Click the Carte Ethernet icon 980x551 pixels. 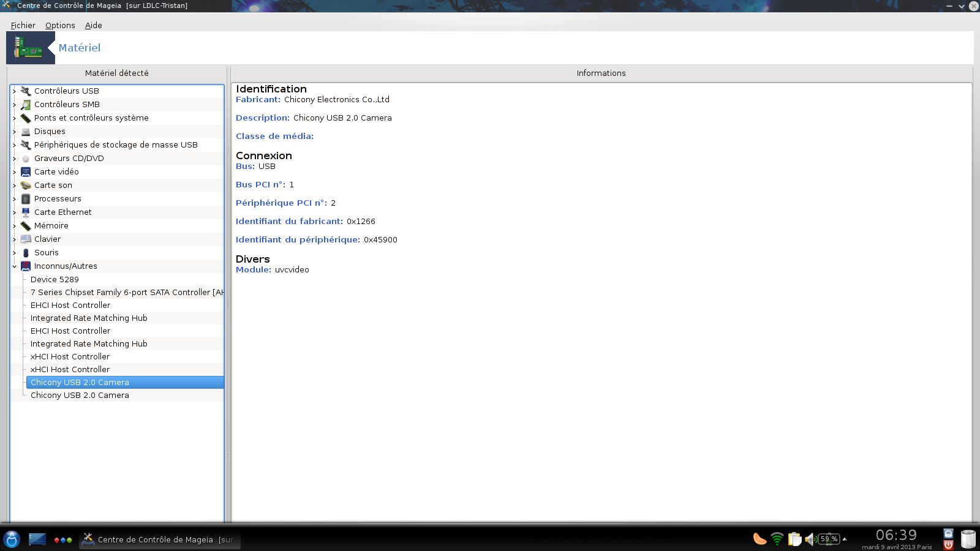26,212
